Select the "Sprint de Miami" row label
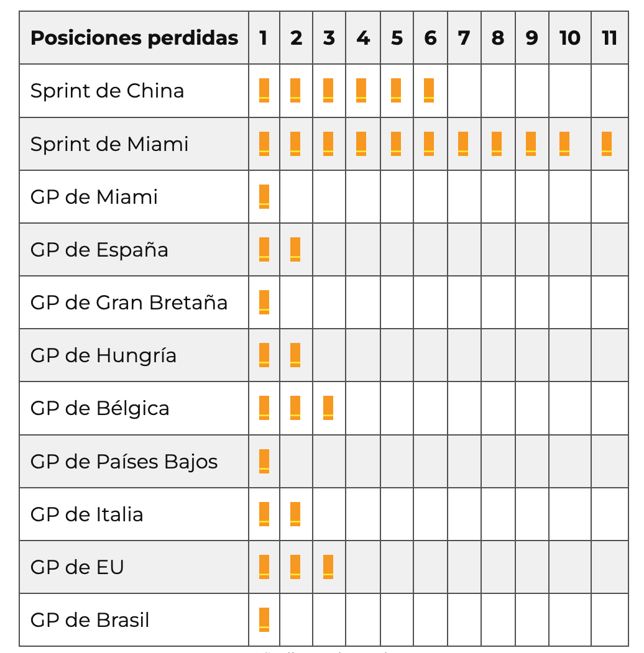Viewport: 644px width, 653px height. pyautogui.click(x=109, y=144)
